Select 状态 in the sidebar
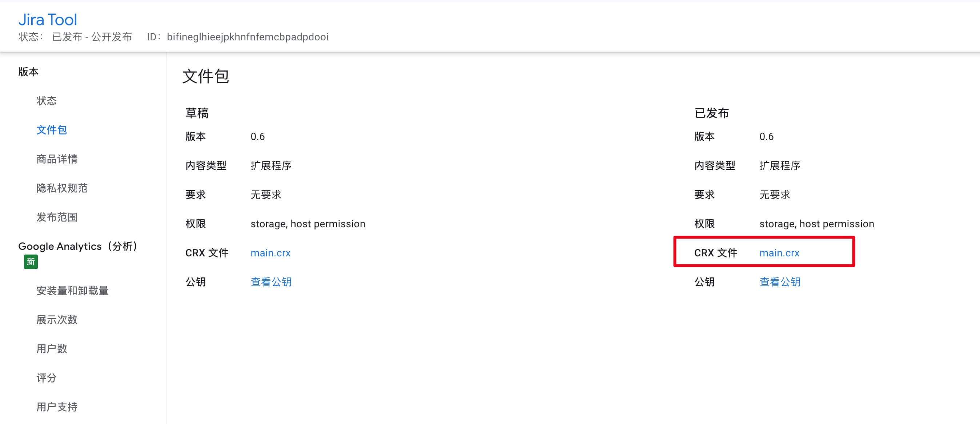The image size is (980, 424). [47, 100]
